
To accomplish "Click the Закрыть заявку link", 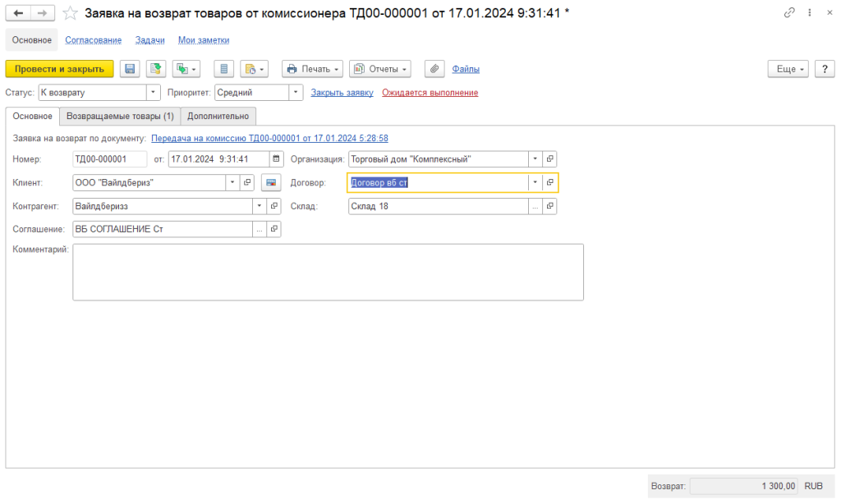I will (x=342, y=92).
